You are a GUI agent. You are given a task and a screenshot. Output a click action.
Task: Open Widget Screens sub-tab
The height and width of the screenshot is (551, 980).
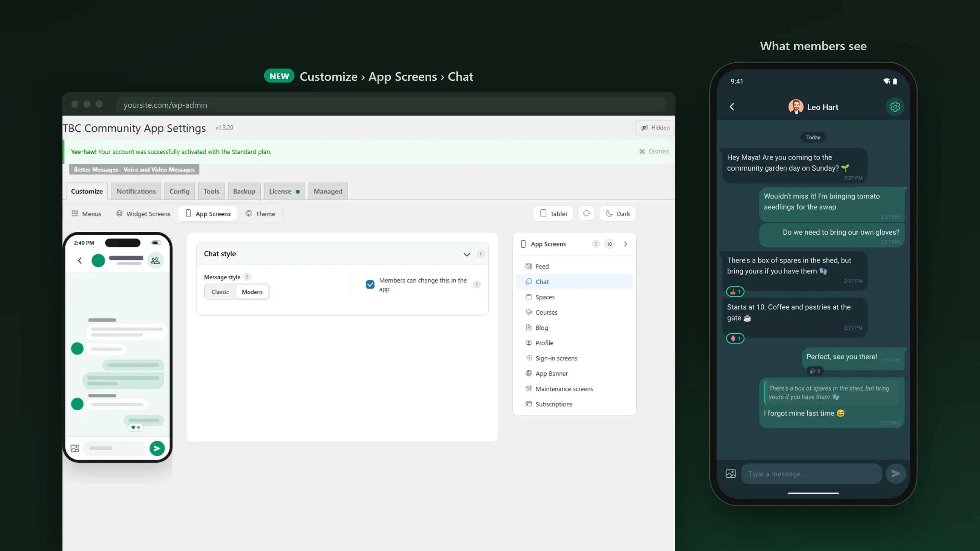(x=143, y=213)
